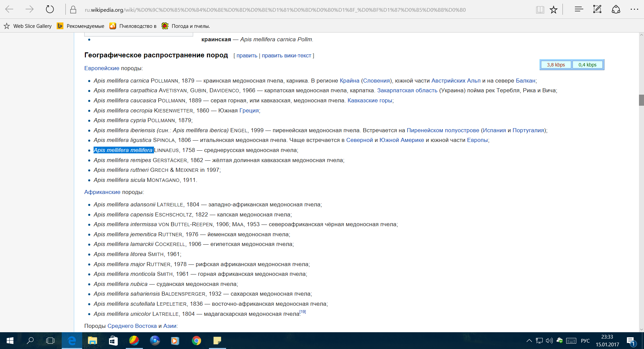Open Google Chrome from the taskbar
This screenshot has width=644, height=349.
[196, 341]
